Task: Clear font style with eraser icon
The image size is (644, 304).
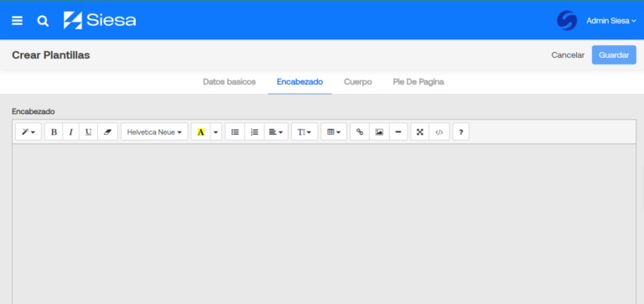Action: (107, 132)
